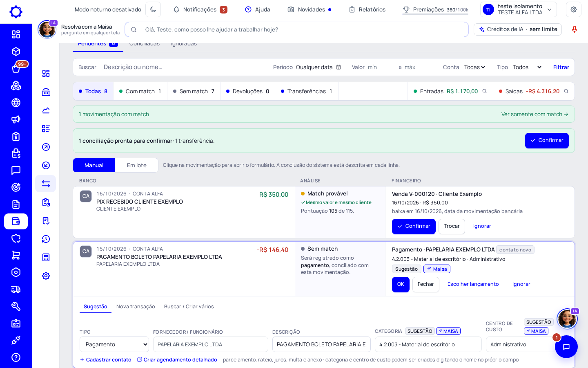This screenshot has width=588, height=368.
Task: Expand the Tipo Pagamento select box
Action: (114, 344)
